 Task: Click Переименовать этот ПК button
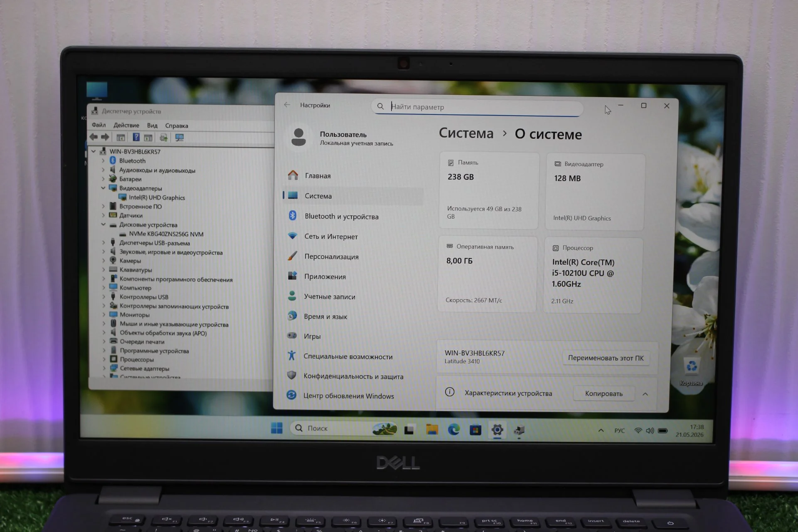[606, 358]
